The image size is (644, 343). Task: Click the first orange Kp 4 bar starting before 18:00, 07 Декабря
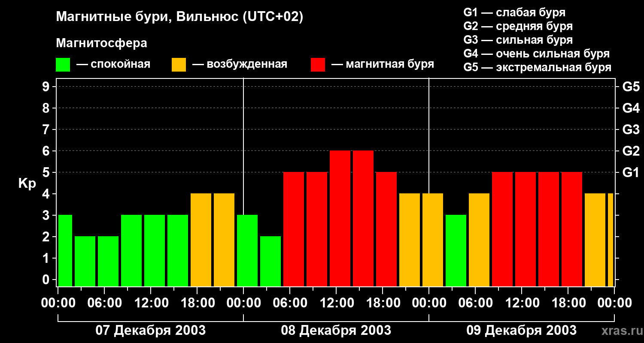click(201, 240)
